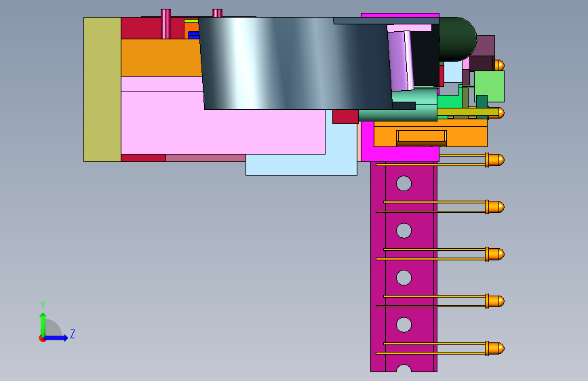Select the olive-yellow end plate on the model

pyautogui.click(x=102, y=89)
